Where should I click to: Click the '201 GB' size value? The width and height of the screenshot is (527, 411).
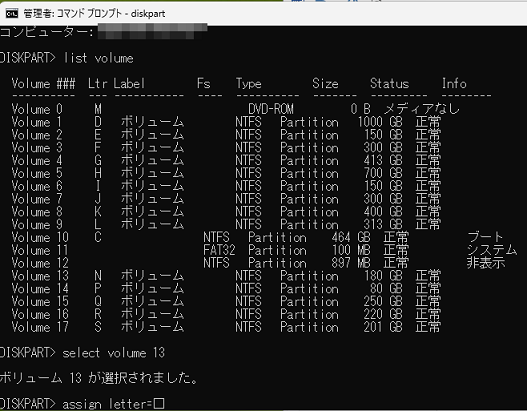point(383,327)
